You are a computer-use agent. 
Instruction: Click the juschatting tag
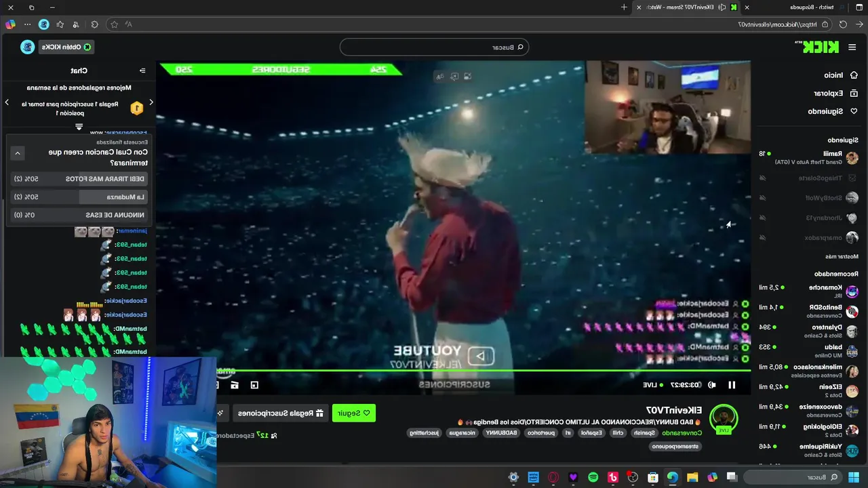pos(424,433)
